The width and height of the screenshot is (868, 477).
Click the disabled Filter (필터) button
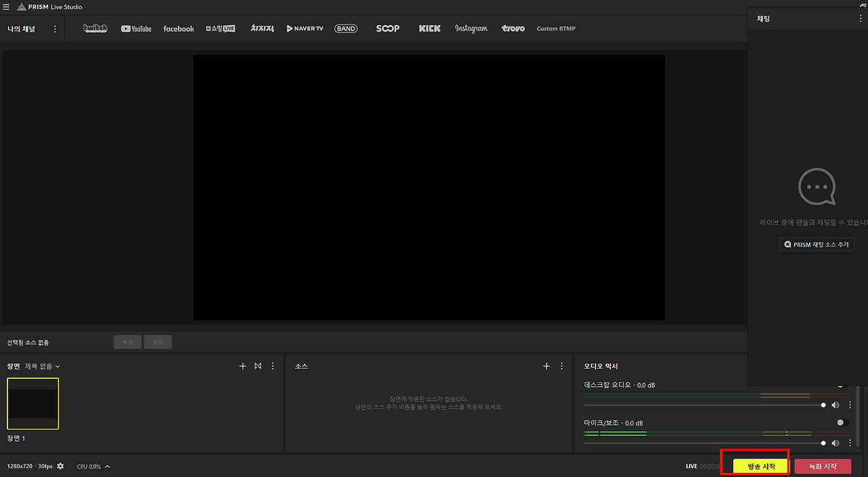pyautogui.click(x=157, y=342)
